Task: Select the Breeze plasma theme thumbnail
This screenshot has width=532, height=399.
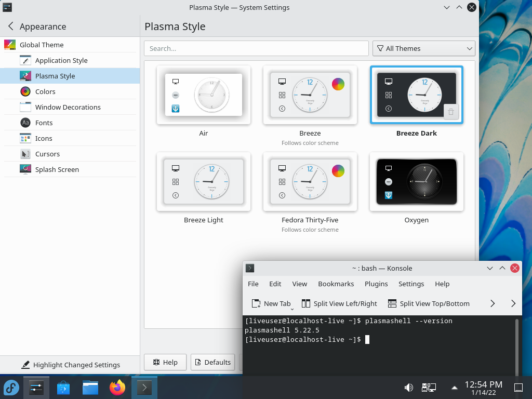Action: [x=310, y=95]
